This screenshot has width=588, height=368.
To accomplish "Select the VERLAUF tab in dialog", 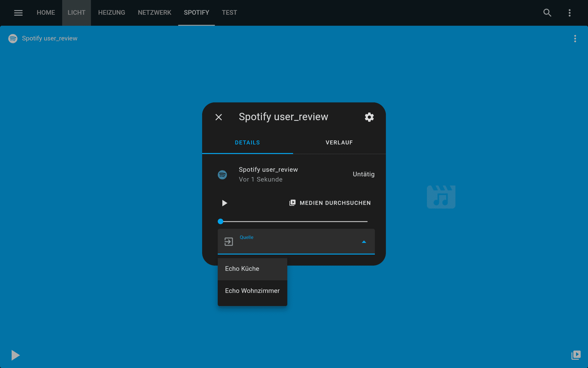I will pos(339,143).
